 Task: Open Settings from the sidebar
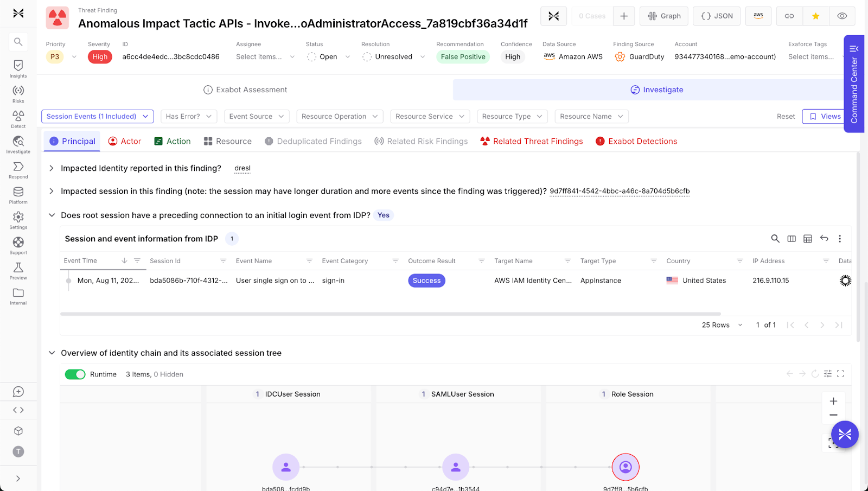[x=18, y=220]
